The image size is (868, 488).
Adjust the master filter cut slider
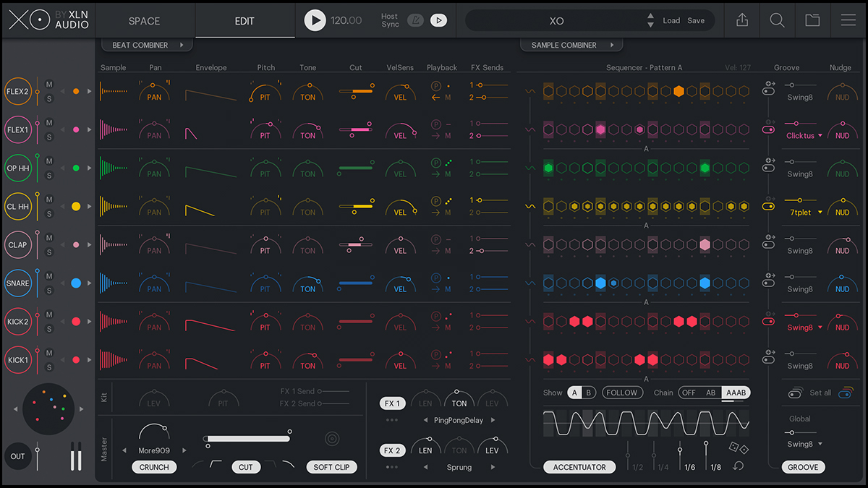click(247, 438)
